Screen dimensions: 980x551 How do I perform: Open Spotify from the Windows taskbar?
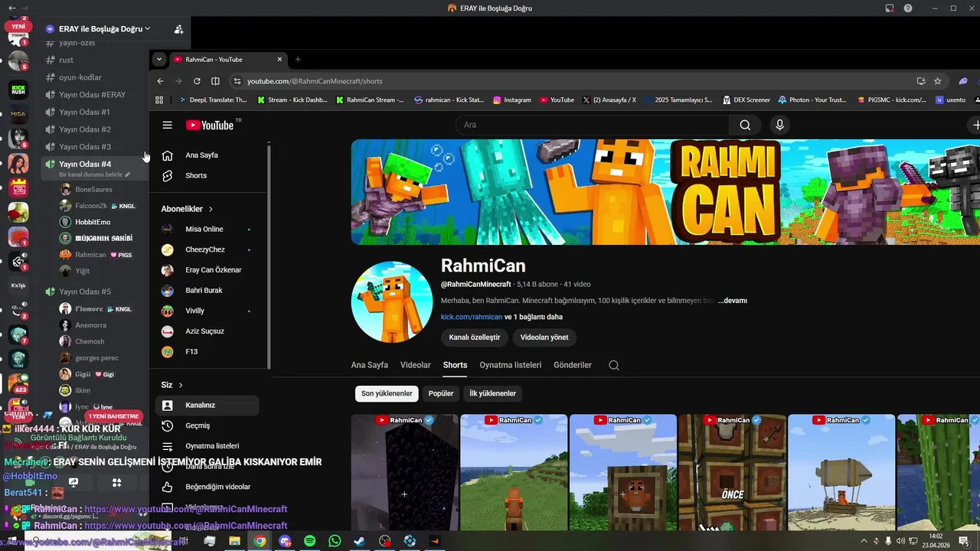(309, 541)
